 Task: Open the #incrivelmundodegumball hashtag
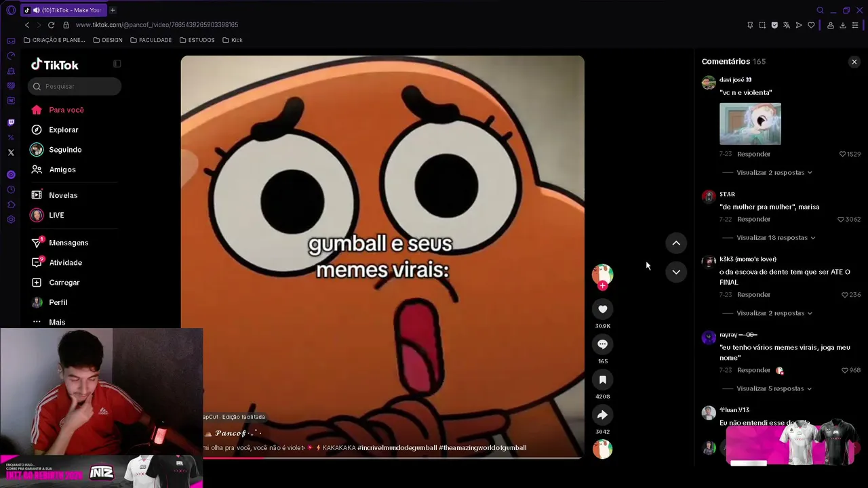tap(397, 448)
